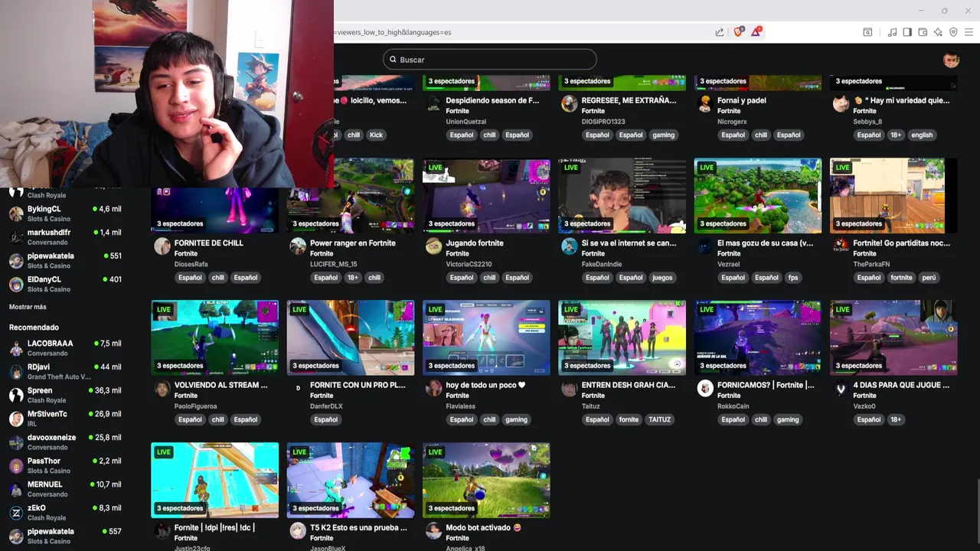This screenshot has width=980, height=551.
Task: Open the browser hamburger menu
Action: (x=969, y=32)
